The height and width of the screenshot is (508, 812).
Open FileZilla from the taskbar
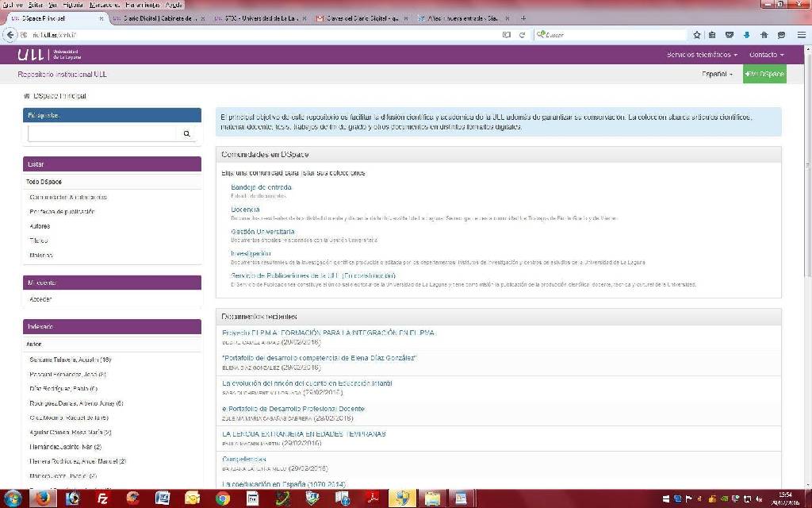tap(101, 498)
